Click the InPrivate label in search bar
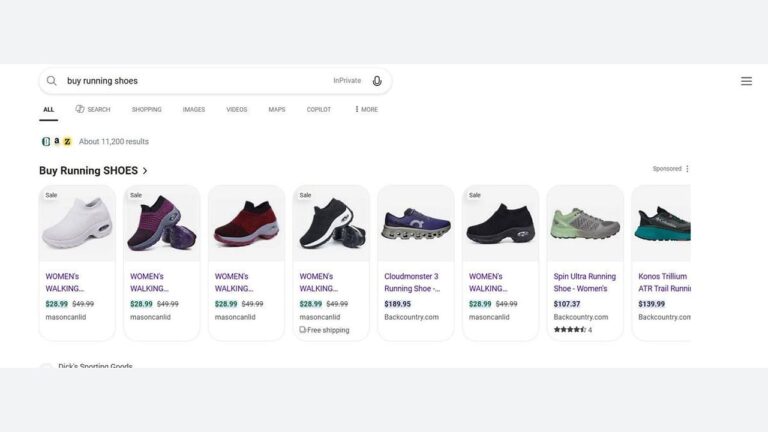This screenshot has width=768, height=432. click(x=347, y=80)
